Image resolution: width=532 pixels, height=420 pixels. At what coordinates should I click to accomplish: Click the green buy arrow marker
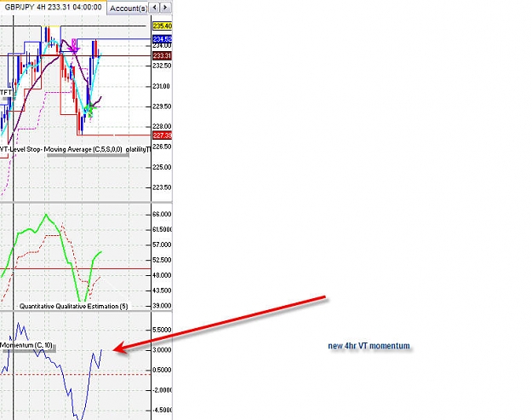[90, 111]
